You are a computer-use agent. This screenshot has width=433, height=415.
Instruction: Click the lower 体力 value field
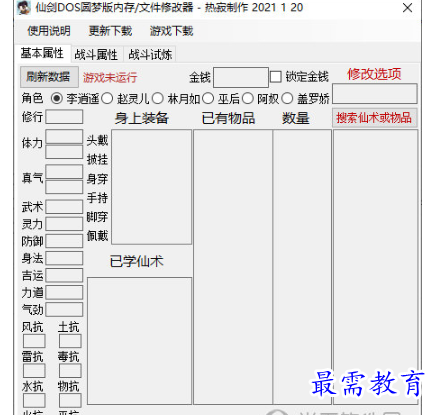[x=64, y=151]
